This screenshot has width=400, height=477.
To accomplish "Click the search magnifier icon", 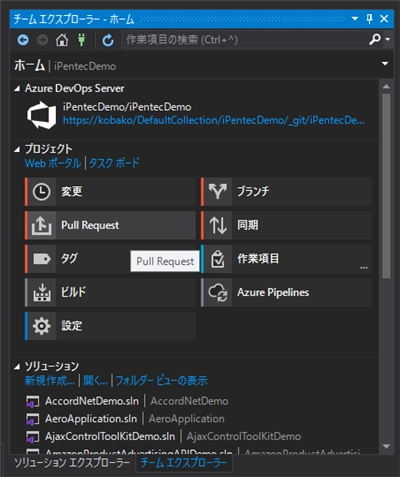I will [375, 39].
